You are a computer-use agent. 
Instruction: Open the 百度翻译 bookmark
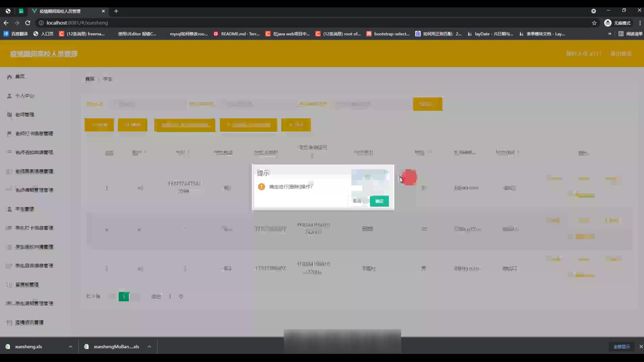point(16,34)
